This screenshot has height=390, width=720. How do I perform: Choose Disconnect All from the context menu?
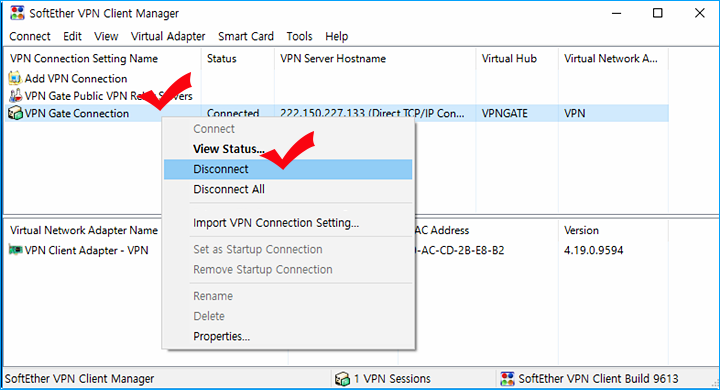[x=288, y=189]
